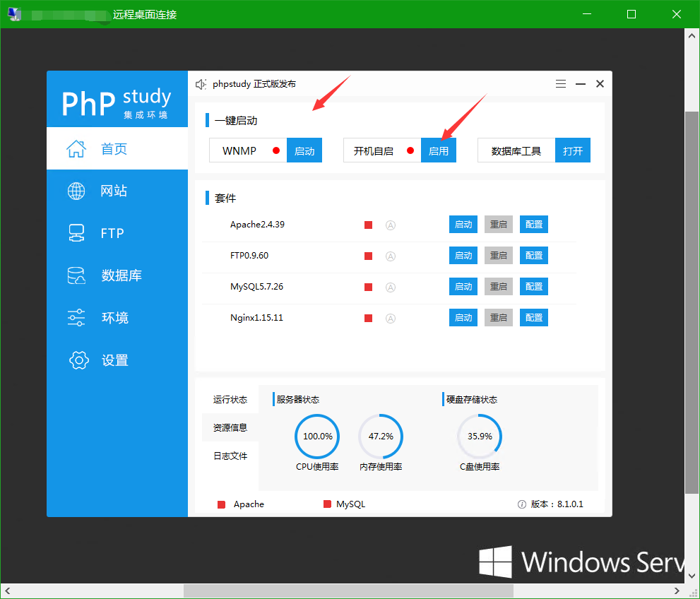Click MySQL5.7.26 red stopped status square
The width and height of the screenshot is (700, 599).
point(368,287)
